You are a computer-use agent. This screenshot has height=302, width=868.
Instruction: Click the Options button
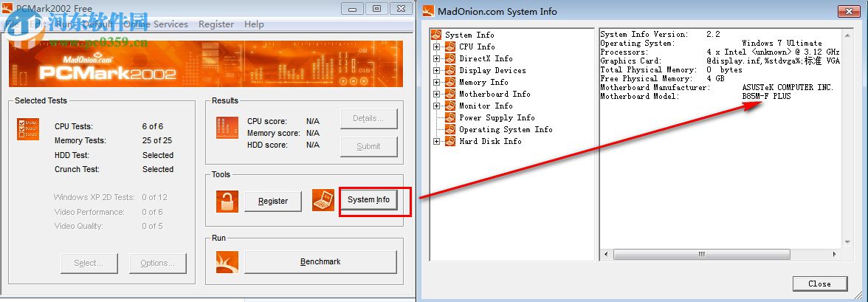tap(158, 263)
